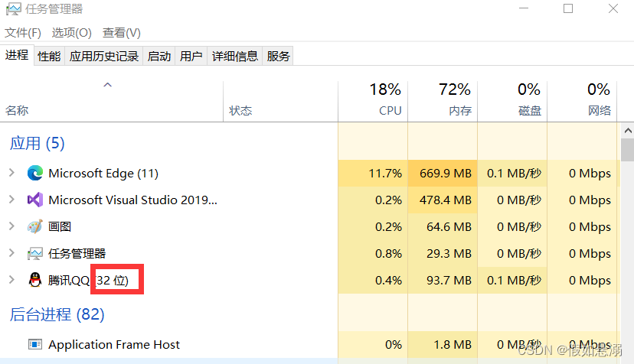Click the 478.4 MB memory value
Image resolution: width=634 pixels, height=364 pixels.
point(446,200)
